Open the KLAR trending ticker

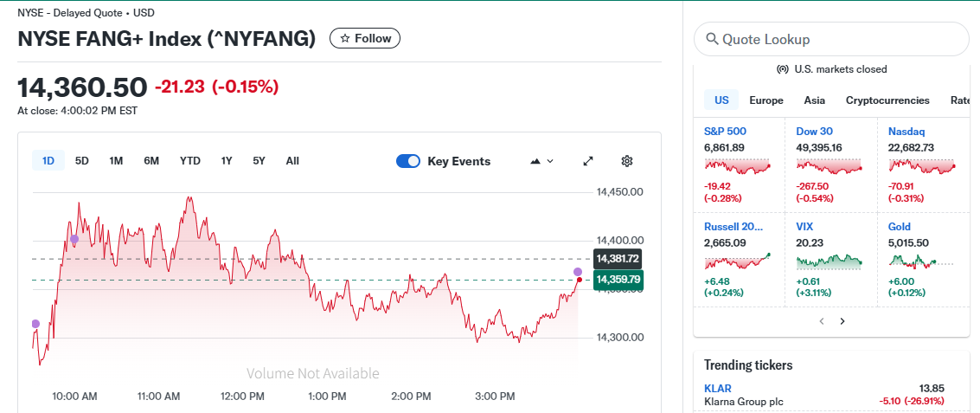pyautogui.click(x=718, y=389)
